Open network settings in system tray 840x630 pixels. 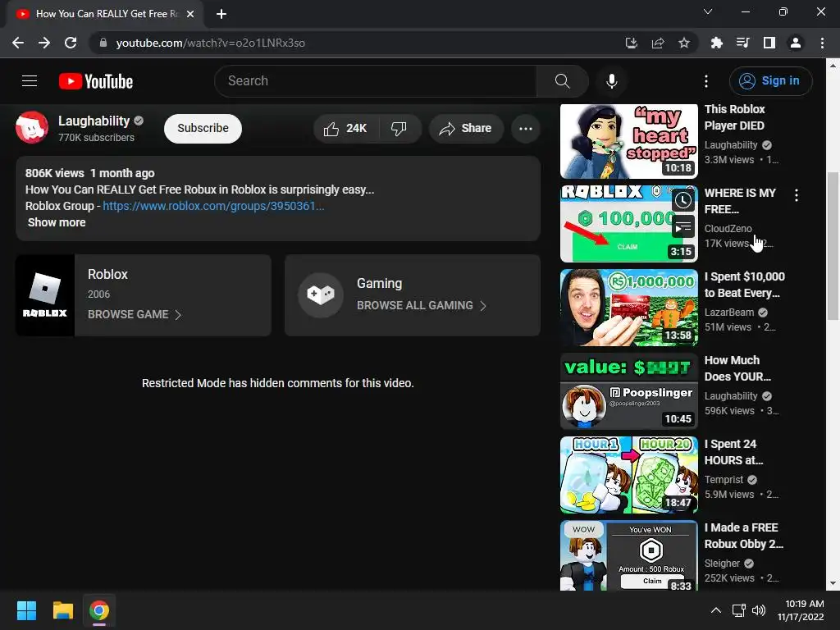point(739,610)
